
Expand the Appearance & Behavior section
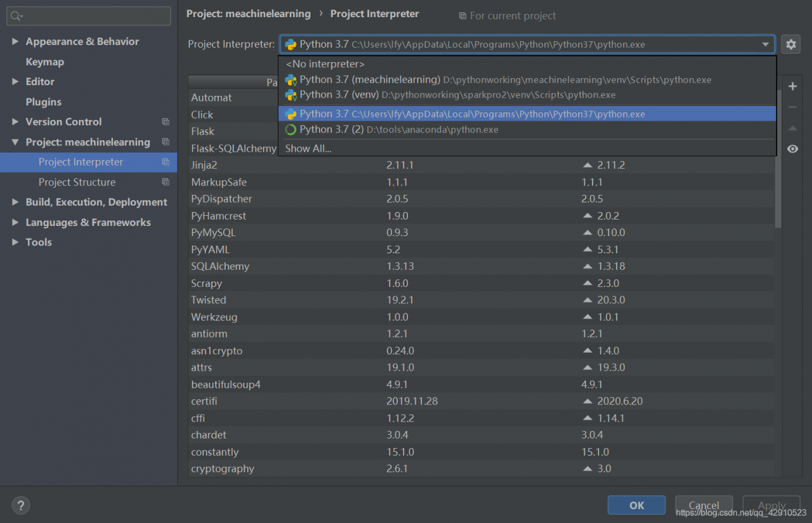(x=15, y=41)
